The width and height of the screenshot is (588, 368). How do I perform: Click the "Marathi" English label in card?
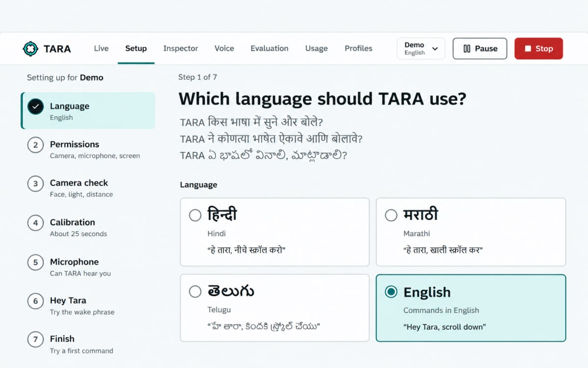tap(416, 233)
